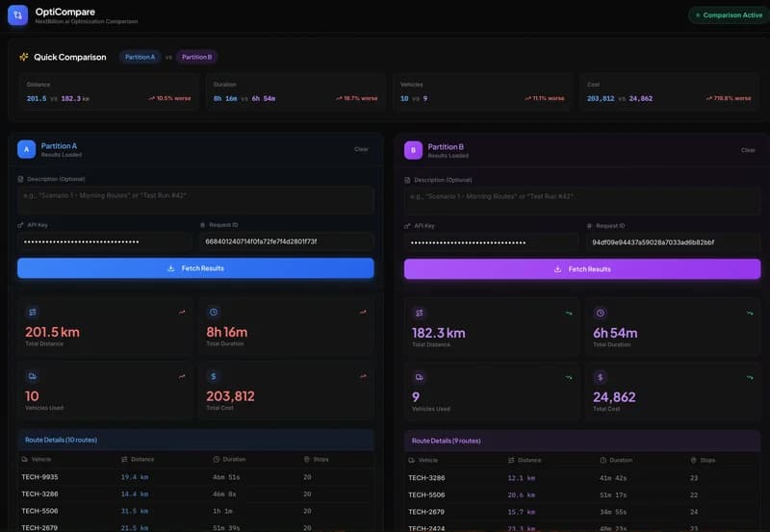
Task: Click the Partition B purple avatar icon
Action: 413,149
